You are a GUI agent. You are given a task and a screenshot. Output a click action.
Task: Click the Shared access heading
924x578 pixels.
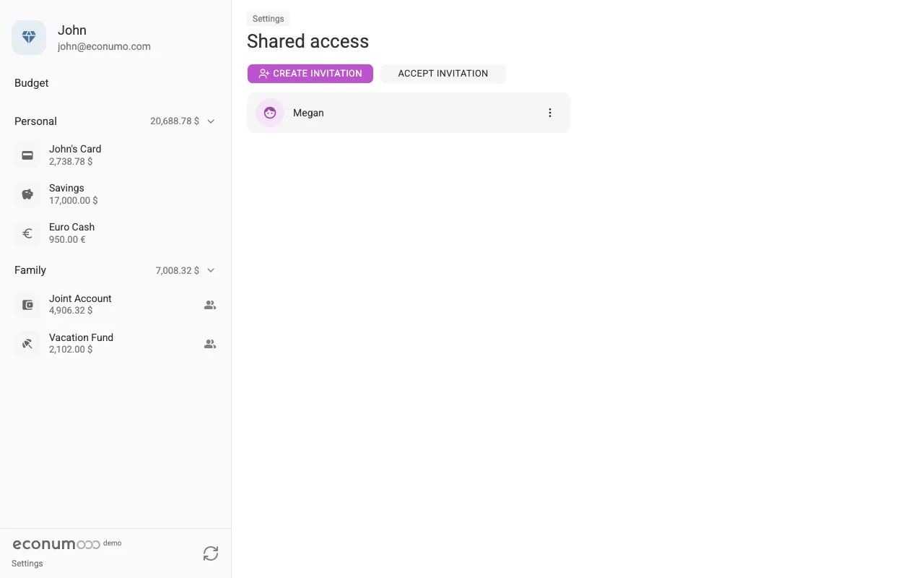(x=308, y=41)
